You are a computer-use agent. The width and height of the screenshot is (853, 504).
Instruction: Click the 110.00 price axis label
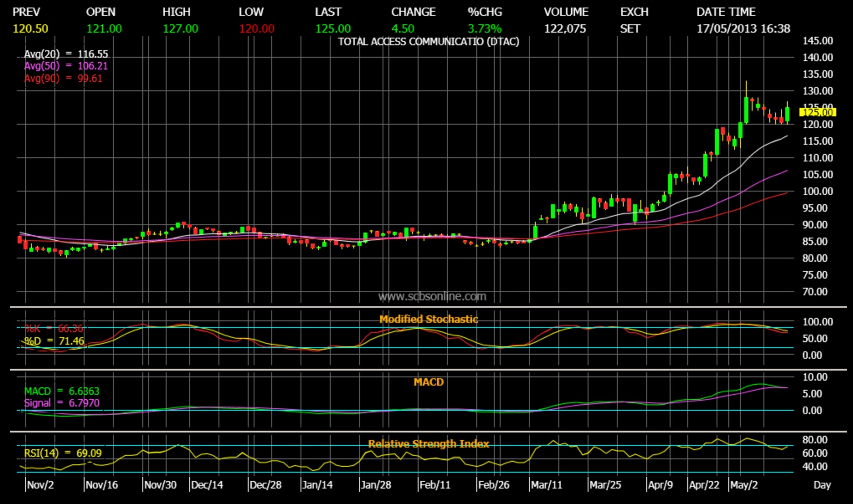coord(818,158)
